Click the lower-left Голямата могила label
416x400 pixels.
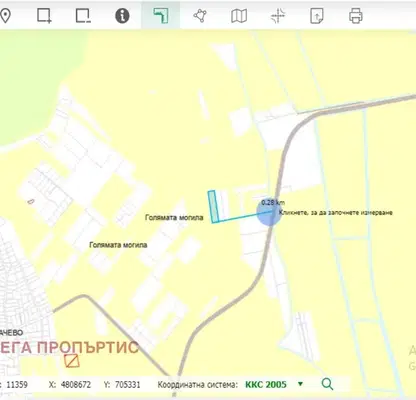coord(118,245)
